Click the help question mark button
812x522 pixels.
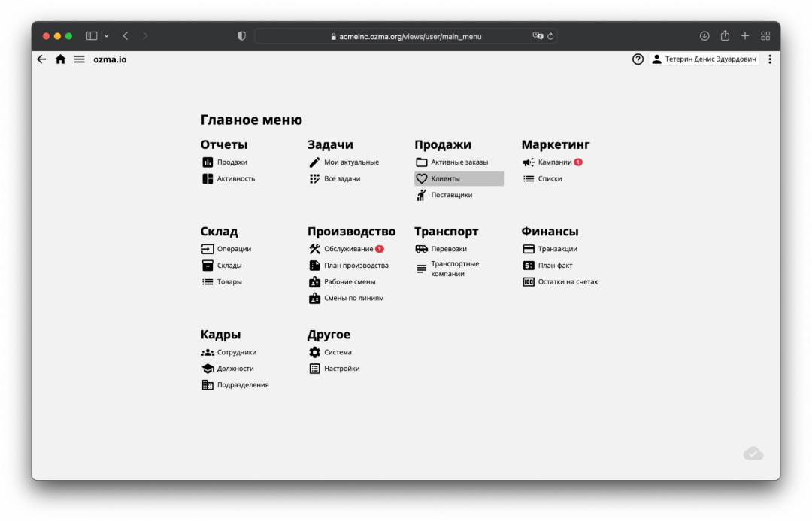click(x=638, y=59)
